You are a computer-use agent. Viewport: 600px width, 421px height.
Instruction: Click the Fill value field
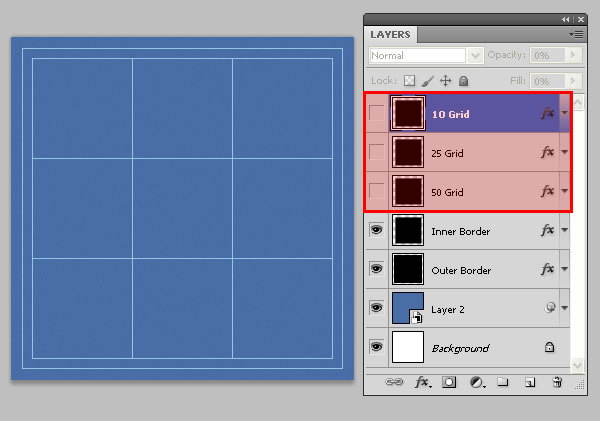(548, 81)
